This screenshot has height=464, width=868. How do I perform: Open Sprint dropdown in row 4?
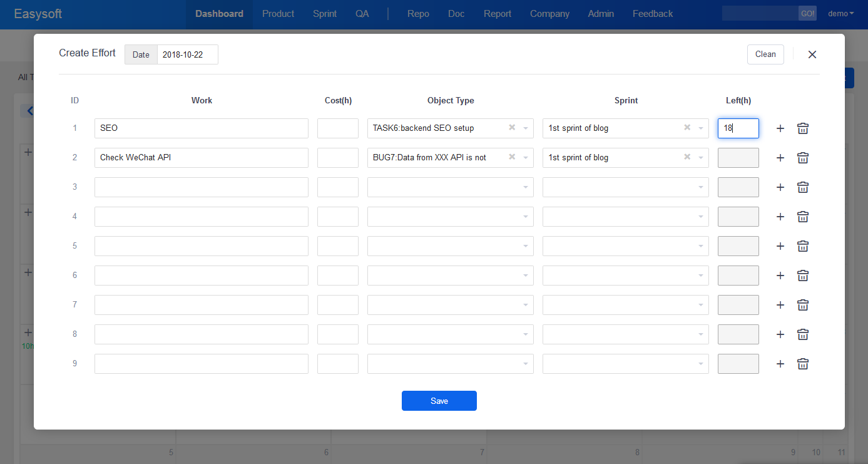coord(625,217)
